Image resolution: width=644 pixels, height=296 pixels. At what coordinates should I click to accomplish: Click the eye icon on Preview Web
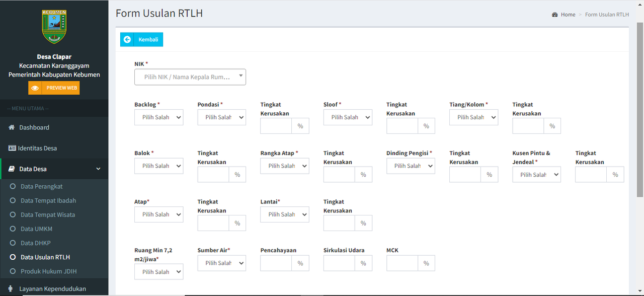35,88
